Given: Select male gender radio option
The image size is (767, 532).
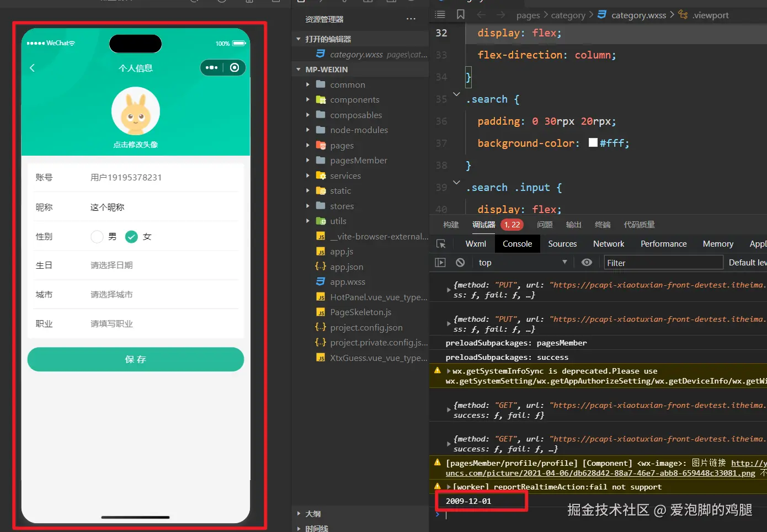Looking at the screenshot, I should point(97,237).
